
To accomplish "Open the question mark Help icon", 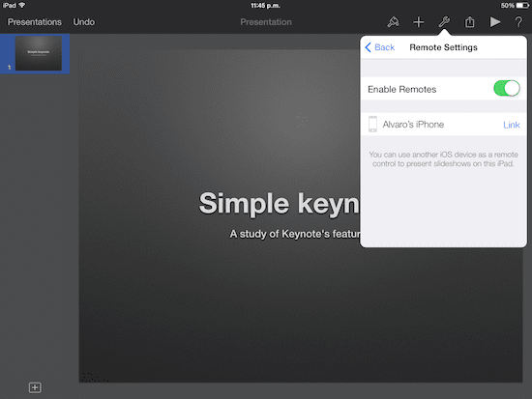I will pyautogui.click(x=518, y=22).
